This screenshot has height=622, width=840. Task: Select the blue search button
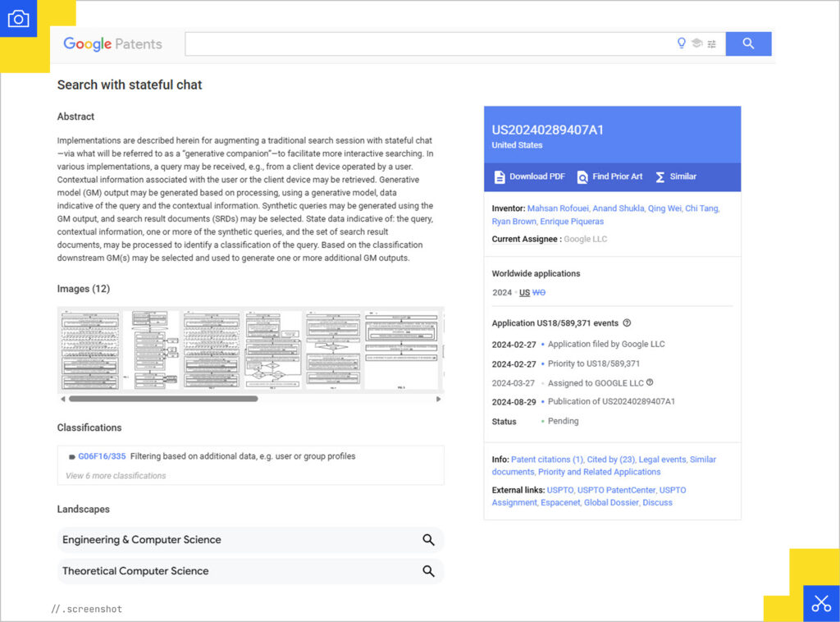click(x=747, y=43)
